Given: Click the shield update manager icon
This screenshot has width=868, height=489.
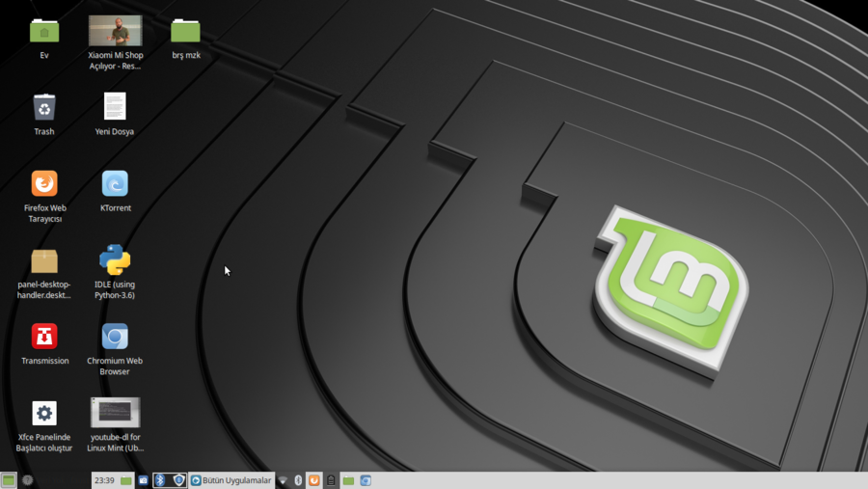Looking at the screenshot, I should pos(178,480).
